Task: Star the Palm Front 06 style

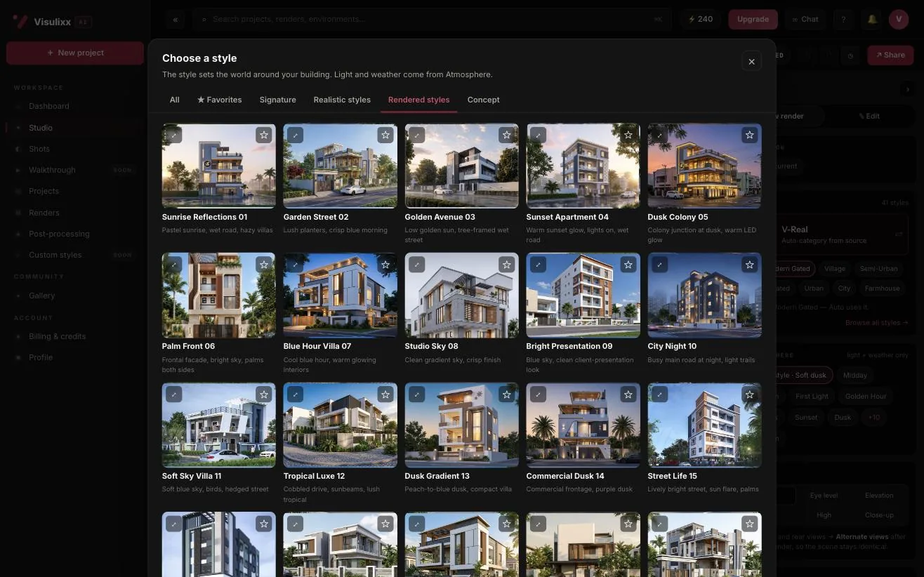Action: coord(264,265)
